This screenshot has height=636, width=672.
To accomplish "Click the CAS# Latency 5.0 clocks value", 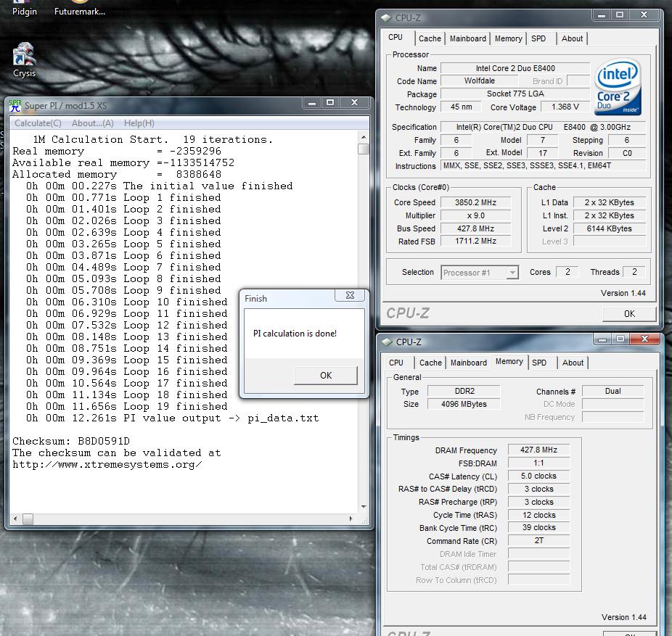I will click(x=538, y=476).
